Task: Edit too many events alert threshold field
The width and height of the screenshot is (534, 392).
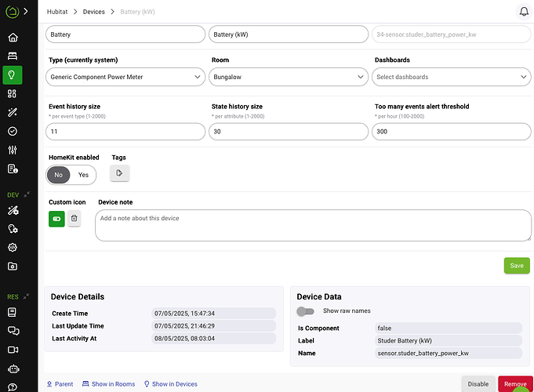Action: (451, 132)
